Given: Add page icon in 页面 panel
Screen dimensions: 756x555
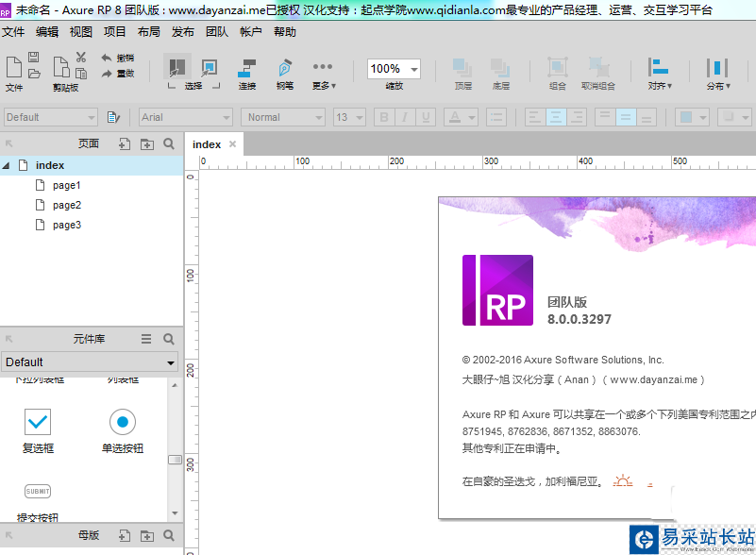Looking at the screenshot, I should point(125,143).
